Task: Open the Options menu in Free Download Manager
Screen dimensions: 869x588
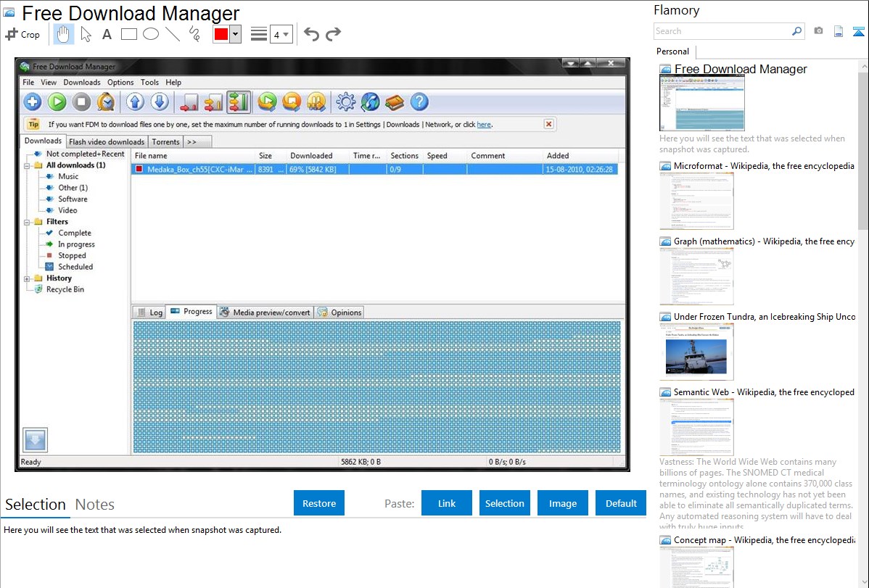Action: coord(120,82)
